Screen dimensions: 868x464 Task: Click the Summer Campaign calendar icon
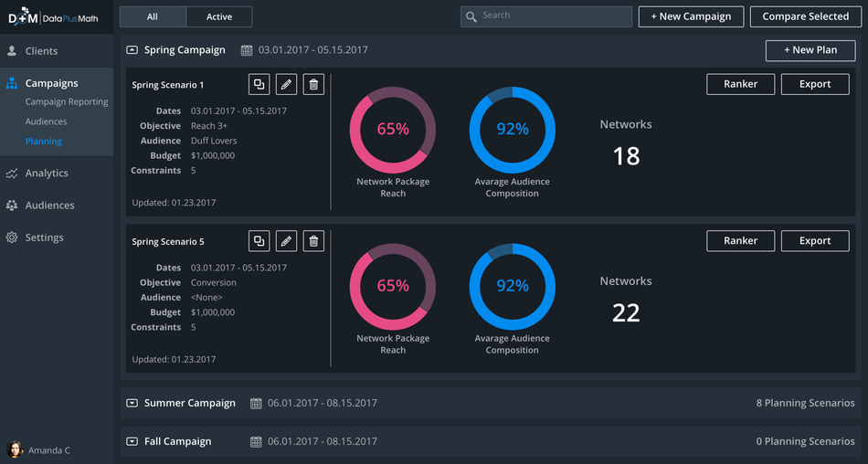tap(256, 403)
